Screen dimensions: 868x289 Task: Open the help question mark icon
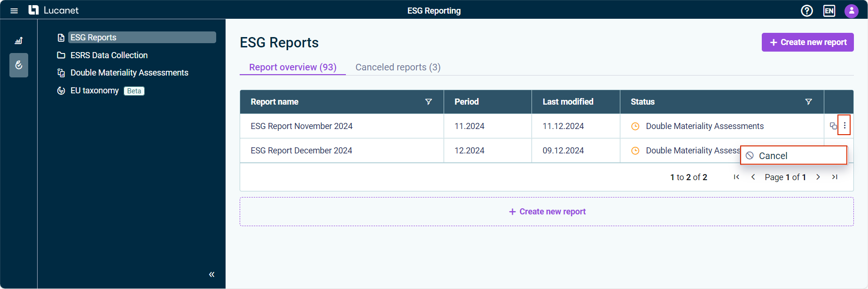[x=807, y=11]
